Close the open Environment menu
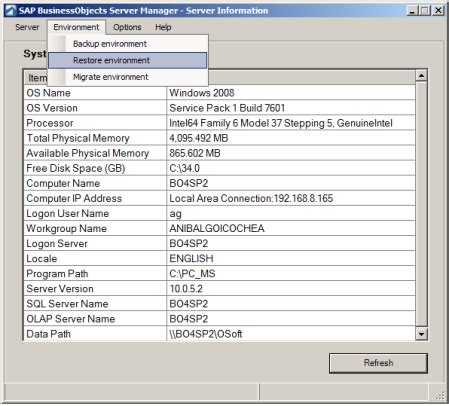This screenshot has width=449, height=406. 76,27
